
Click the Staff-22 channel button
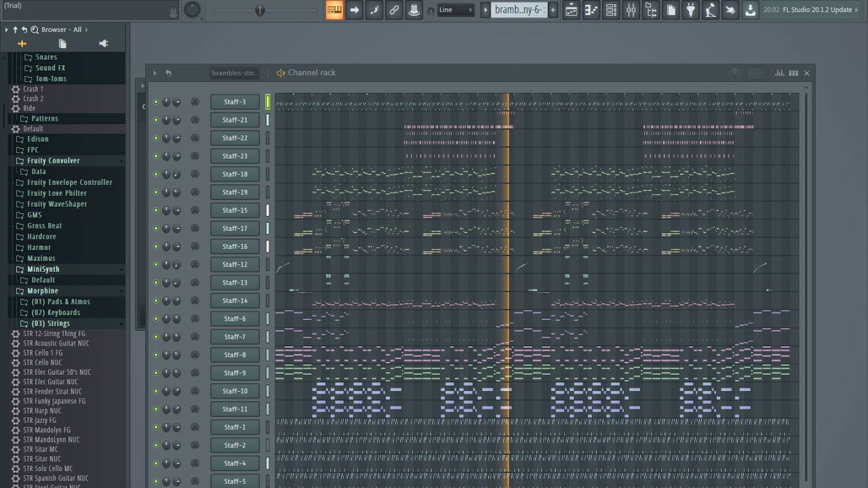pyautogui.click(x=235, y=138)
